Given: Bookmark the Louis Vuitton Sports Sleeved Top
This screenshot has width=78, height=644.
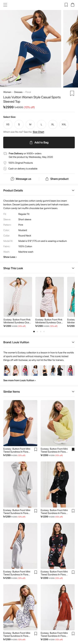Looking at the screenshot, I should coord(72,93).
